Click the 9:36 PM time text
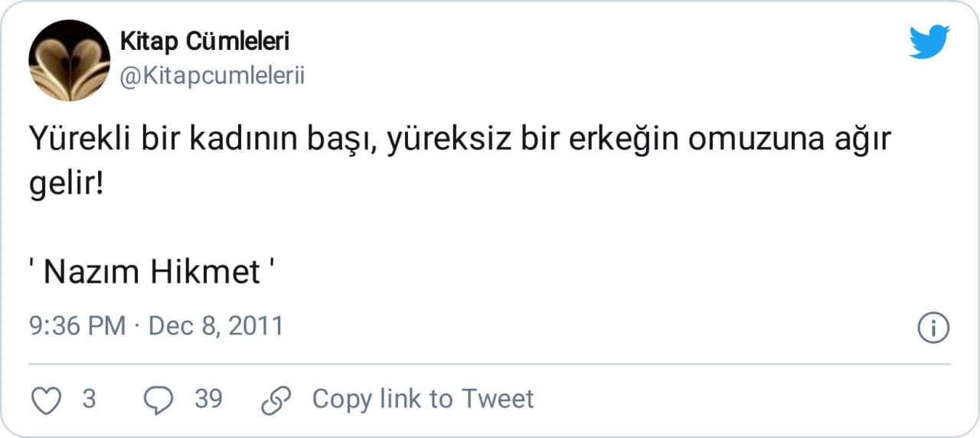980x438 pixels. (77, 326)
